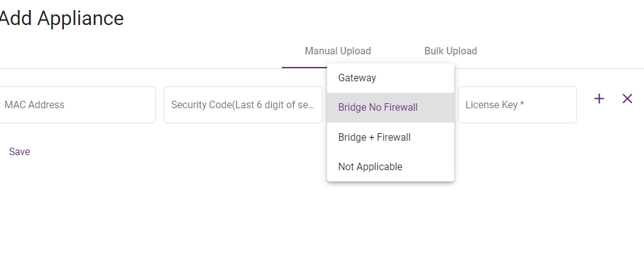Click the Add Appliance page heading
This screenshot has width=644, height=274.
point(61,18)
